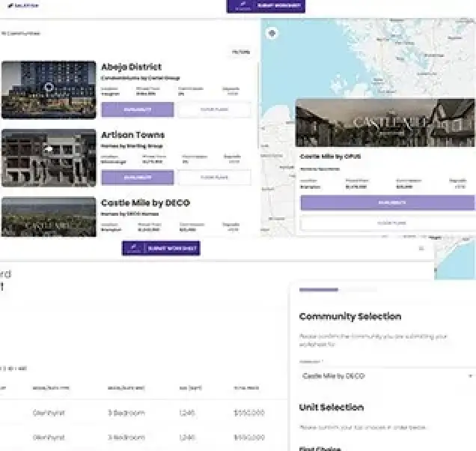Click the white outlined button on Abeja District card
The height and width of the screenshot is (451, 476).
coord(214,109)
